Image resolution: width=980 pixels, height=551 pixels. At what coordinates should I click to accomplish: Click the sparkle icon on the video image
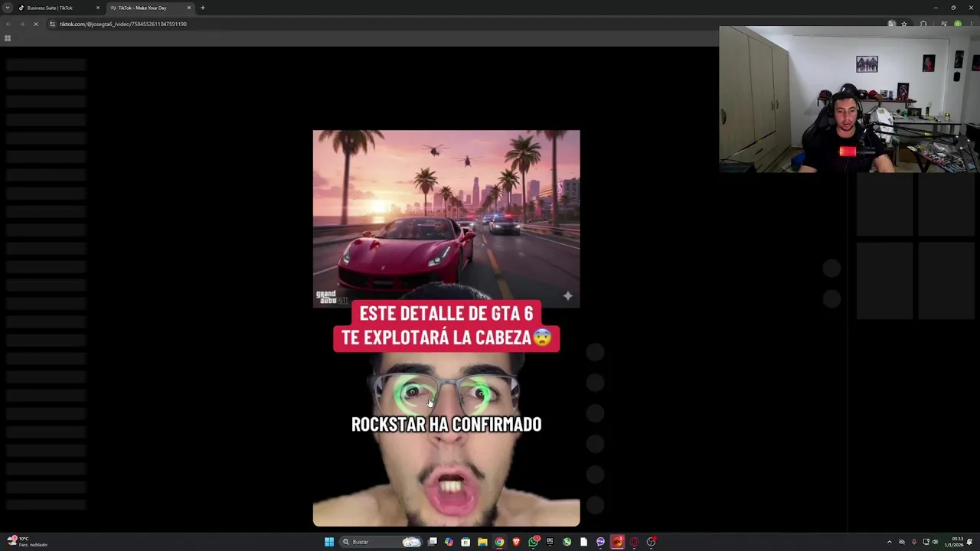567,296
